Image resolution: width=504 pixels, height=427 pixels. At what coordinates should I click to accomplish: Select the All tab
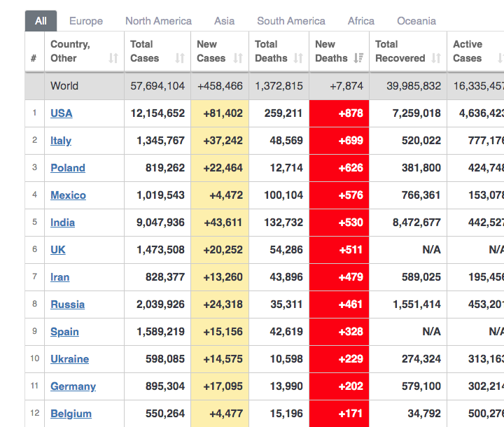coord(41,21)
